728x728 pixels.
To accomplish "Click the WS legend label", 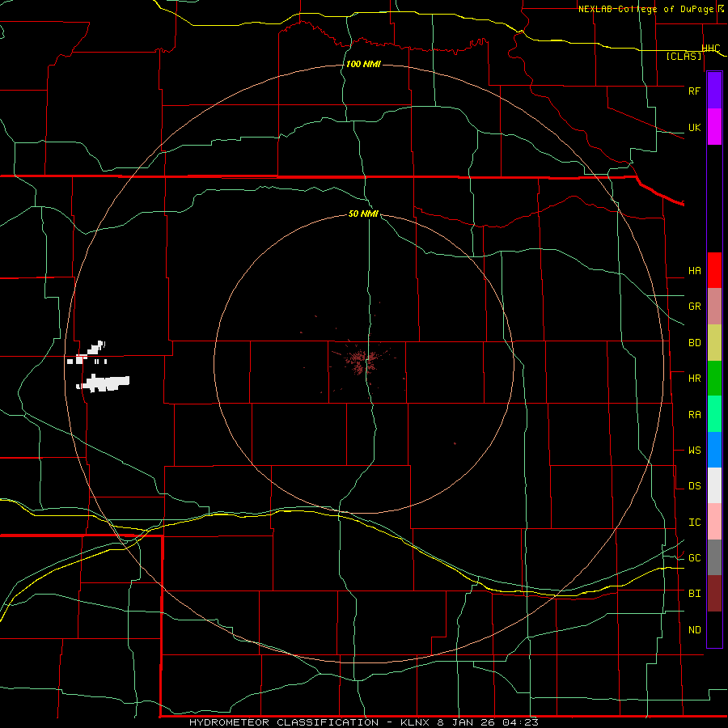I will (x=694, y=450).
